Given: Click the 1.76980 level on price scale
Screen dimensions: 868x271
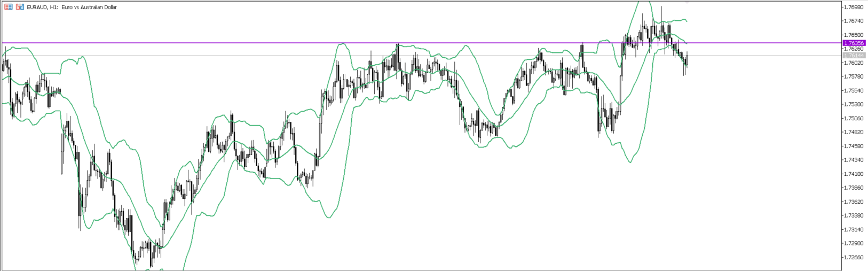Looking at the screenshot, I should [x=854, y=7].
